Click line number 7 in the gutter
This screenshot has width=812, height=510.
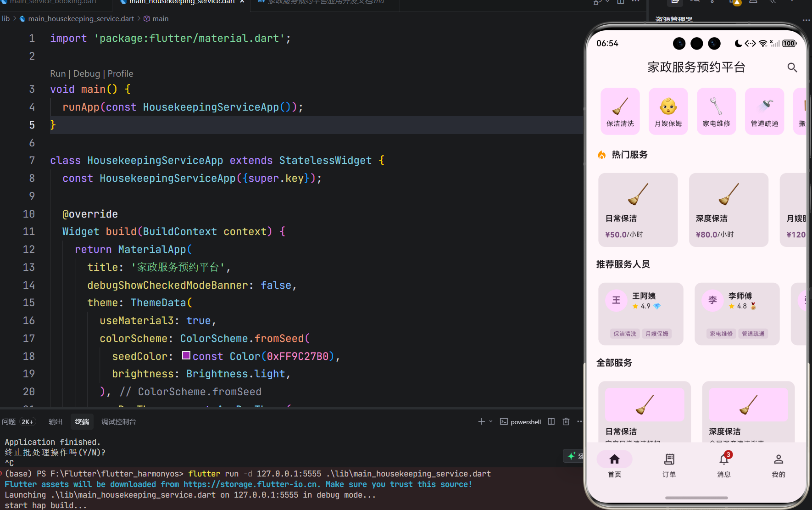pyautogui.click(x=32, y=160)
